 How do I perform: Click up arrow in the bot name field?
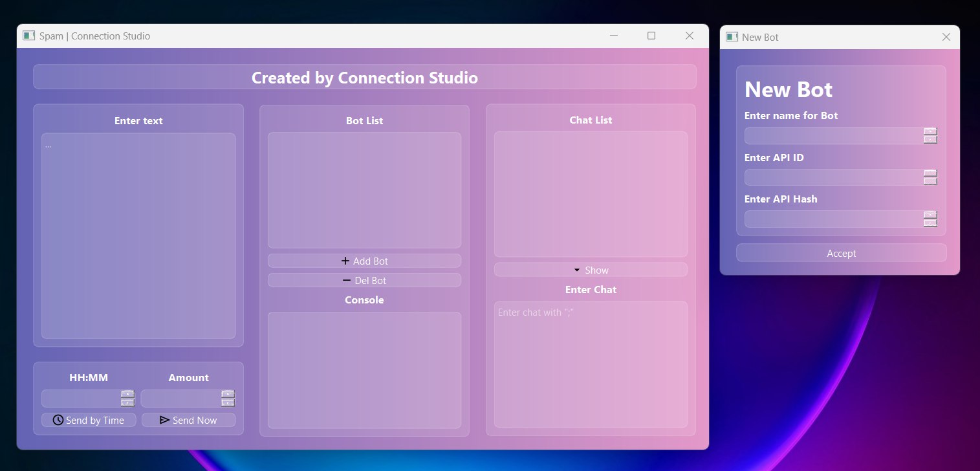(x=930, y=131)
